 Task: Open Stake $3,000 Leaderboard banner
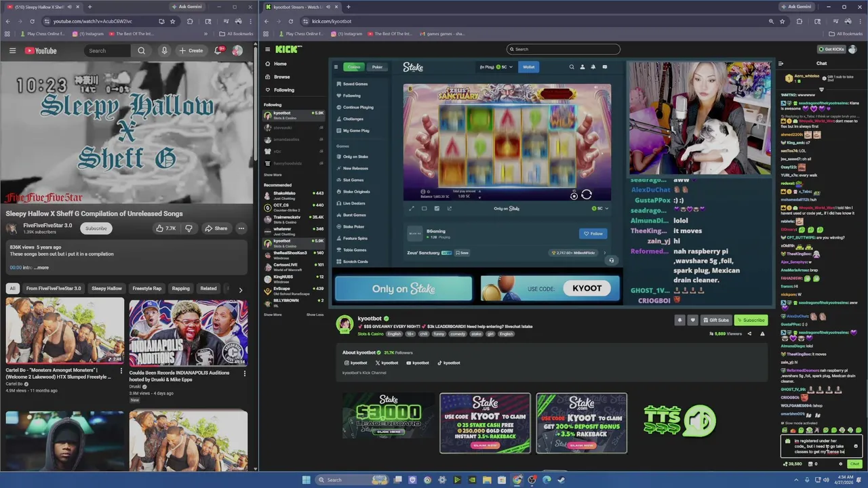pyautogui.click(x=389, y=415)
